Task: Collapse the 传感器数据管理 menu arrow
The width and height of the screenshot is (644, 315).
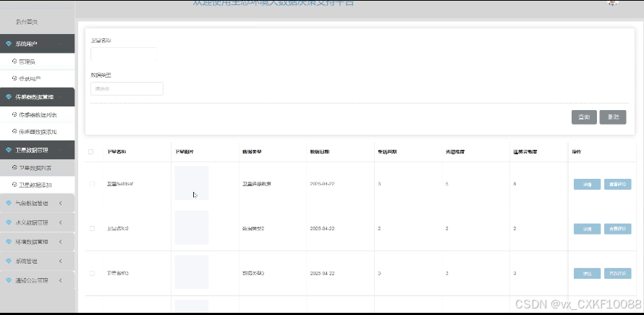Action: pyautogui.click(x=60, y=97)
